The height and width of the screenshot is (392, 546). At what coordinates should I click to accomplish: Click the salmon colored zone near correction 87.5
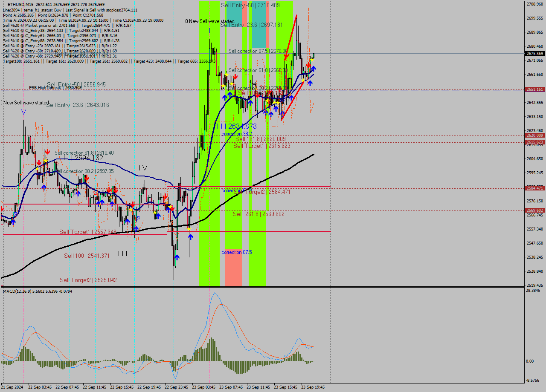tap(233, 268)
